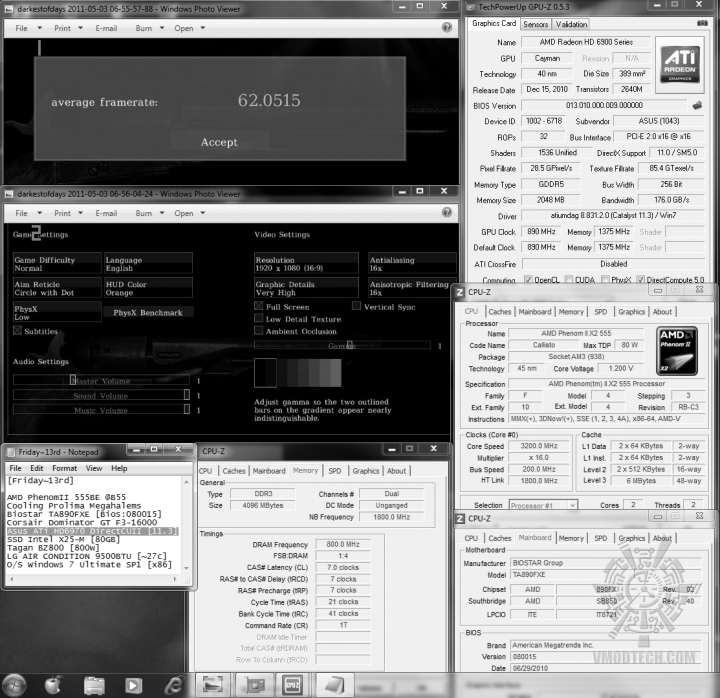The width and height of the screenshot is (720, 698).
Task: Click the AMD Phenom II logo in CPU-Z
Action: pos(677,351)
